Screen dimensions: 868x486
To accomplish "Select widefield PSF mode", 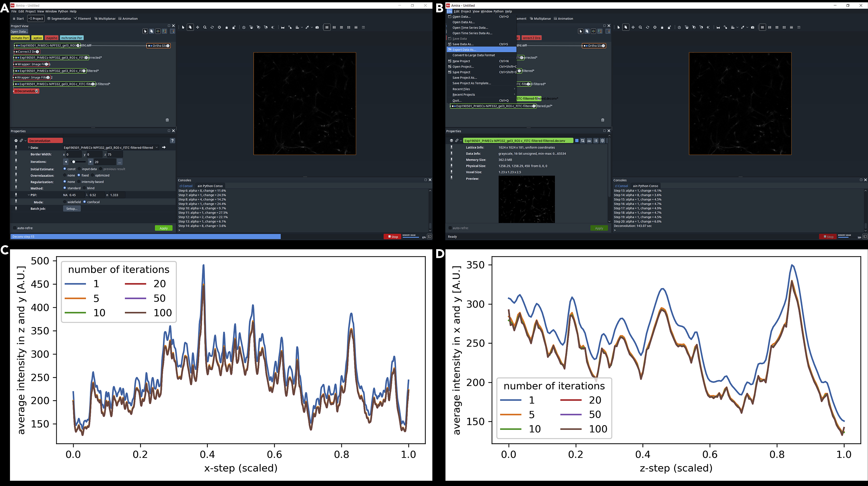I will [65, 202].
